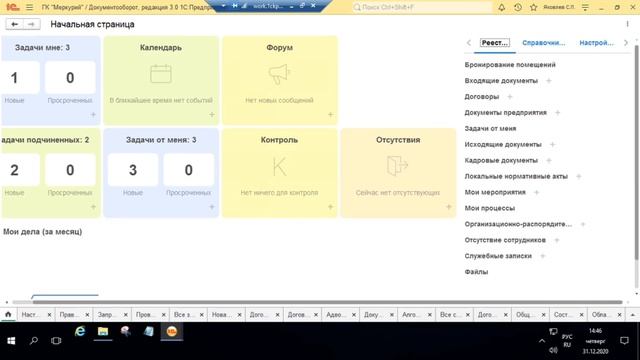Open Файлы link
Image resolution: width=640 pixels, height=360 pixels.
point(476,272)
